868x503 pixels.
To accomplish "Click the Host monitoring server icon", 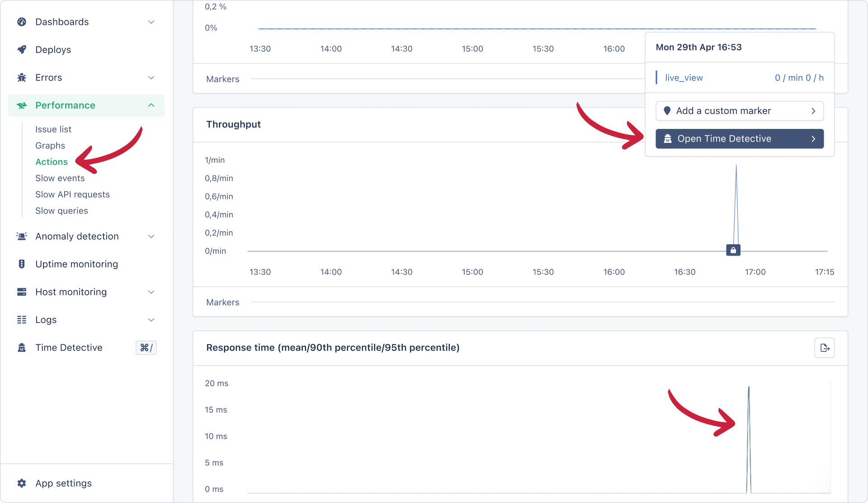I will coord(22,292).
